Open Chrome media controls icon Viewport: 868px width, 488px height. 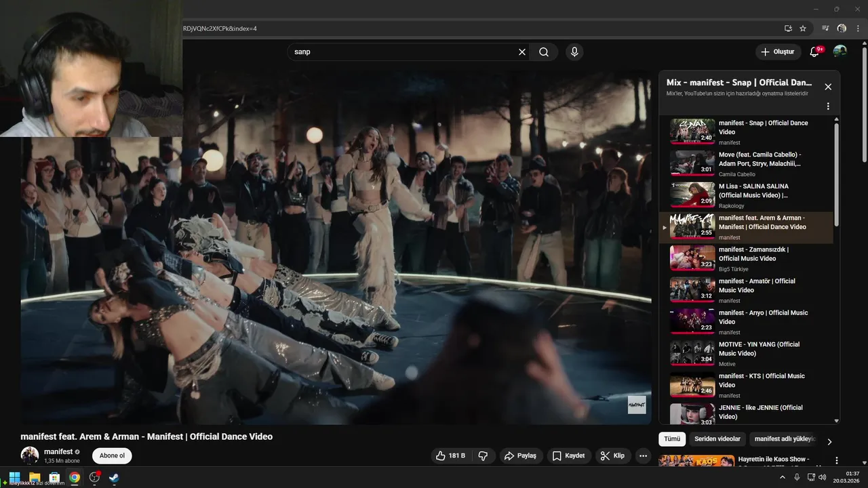pos(825,28)
